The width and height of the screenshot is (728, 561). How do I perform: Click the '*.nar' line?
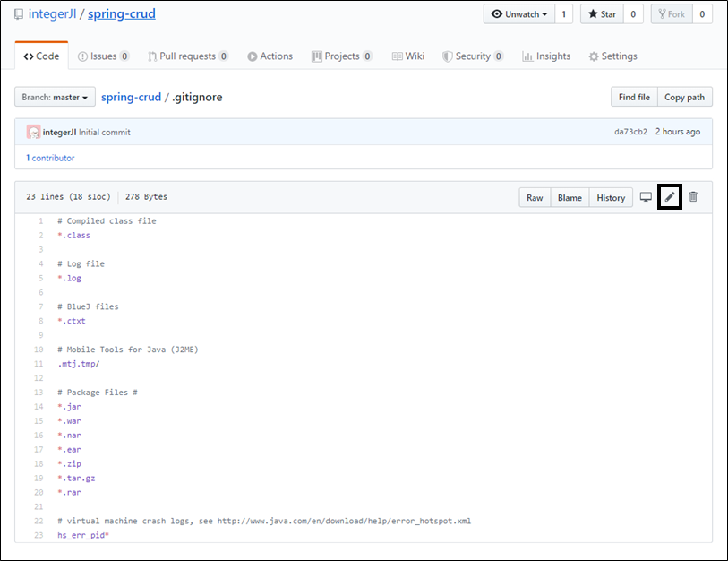(69, 435)
